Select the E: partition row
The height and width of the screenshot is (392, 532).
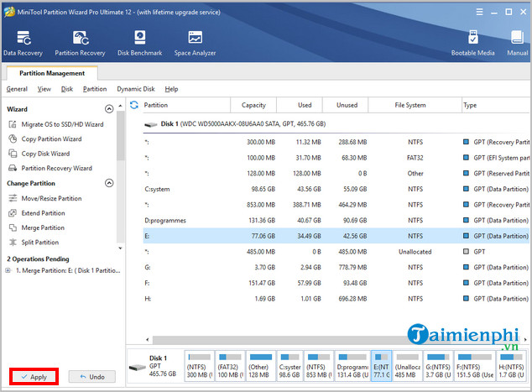tap(336, 236)
